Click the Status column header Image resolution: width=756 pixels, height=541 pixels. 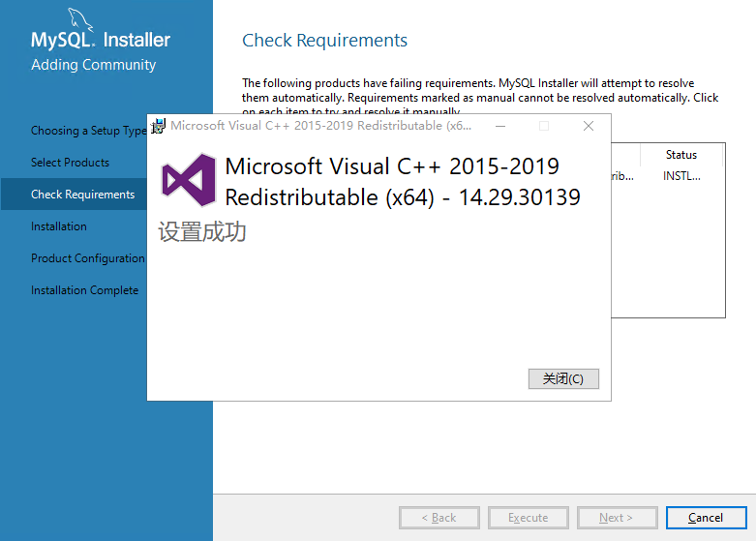pyautogui.click(x=681, y=155)
